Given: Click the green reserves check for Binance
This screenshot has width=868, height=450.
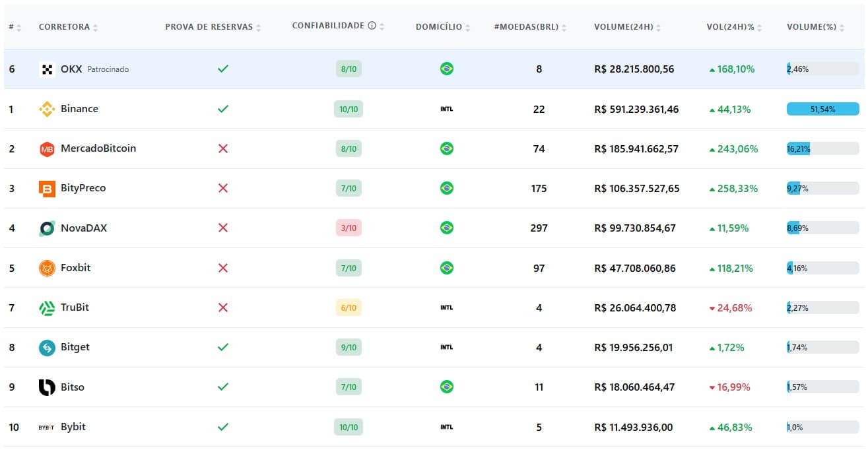Looking at the screenshot, I should (x=223, y=109).
